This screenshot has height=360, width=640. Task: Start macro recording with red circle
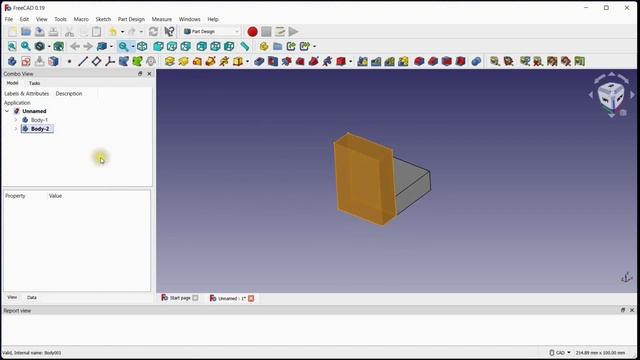252,31
